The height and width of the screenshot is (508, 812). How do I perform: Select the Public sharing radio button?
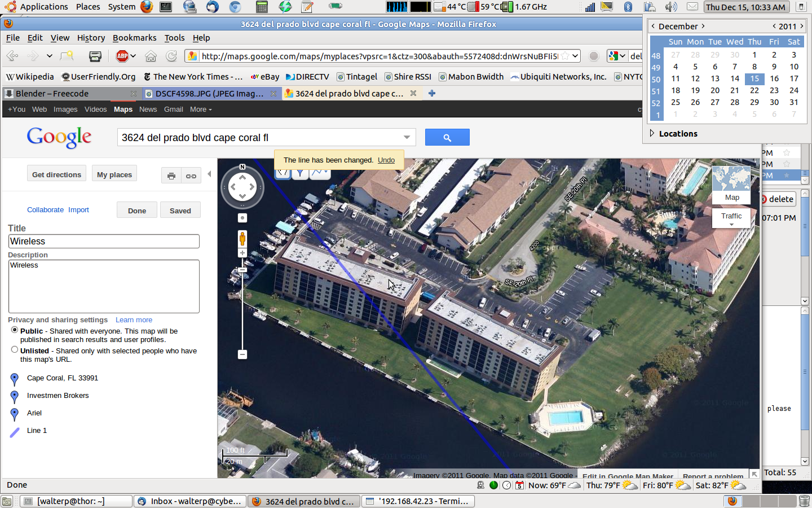15,330
